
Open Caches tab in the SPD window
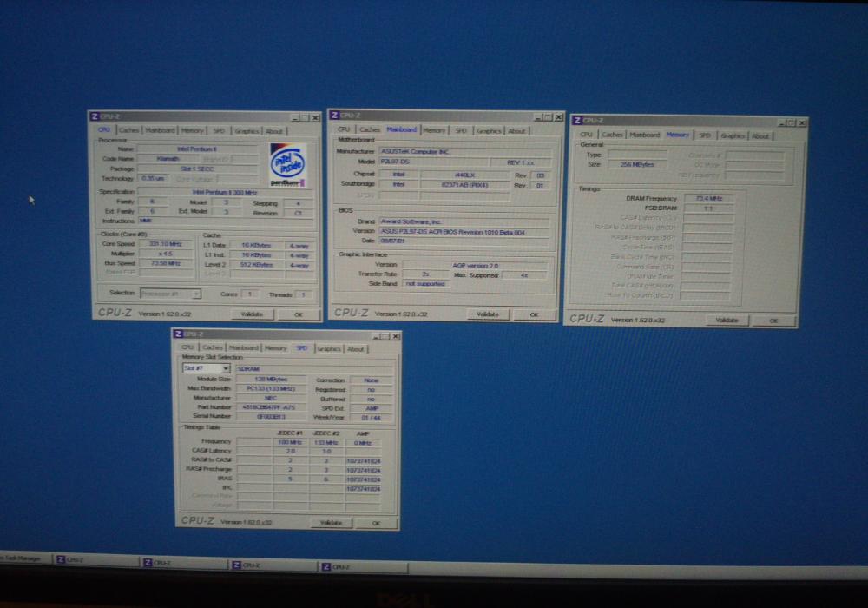click(212, 347)
